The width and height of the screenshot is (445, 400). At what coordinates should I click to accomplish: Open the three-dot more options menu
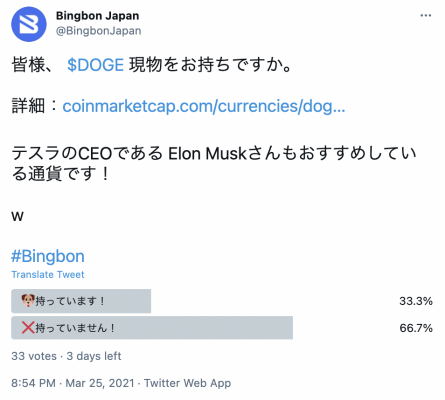coord(426,16)
